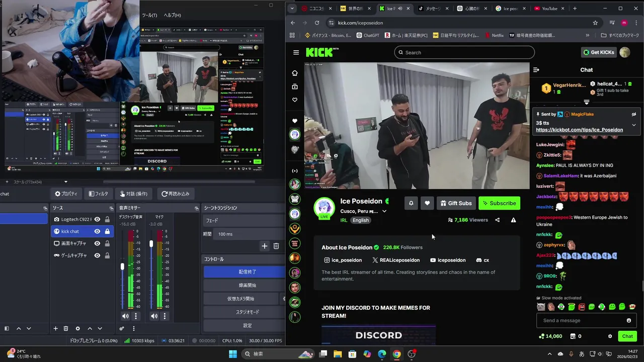The image size is (644, 362).
Task: Adjust the Desktop Audio volume fader
Action: [x=122, y=266]
